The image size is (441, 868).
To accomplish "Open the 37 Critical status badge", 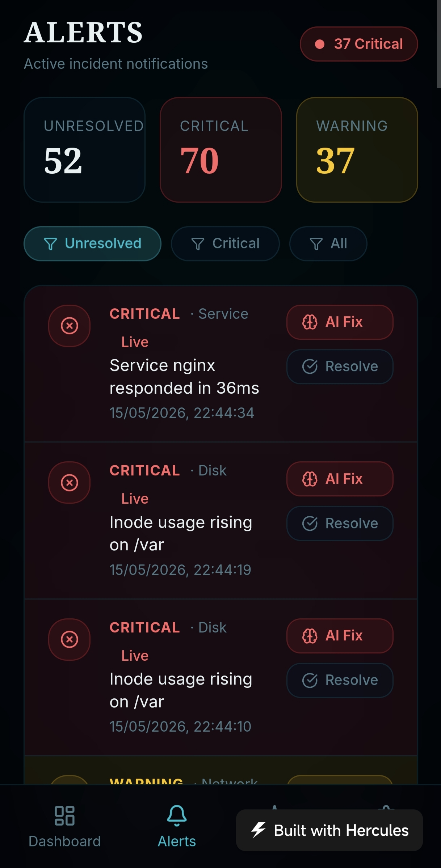I will pyautogui.click(x=359, y=44).
